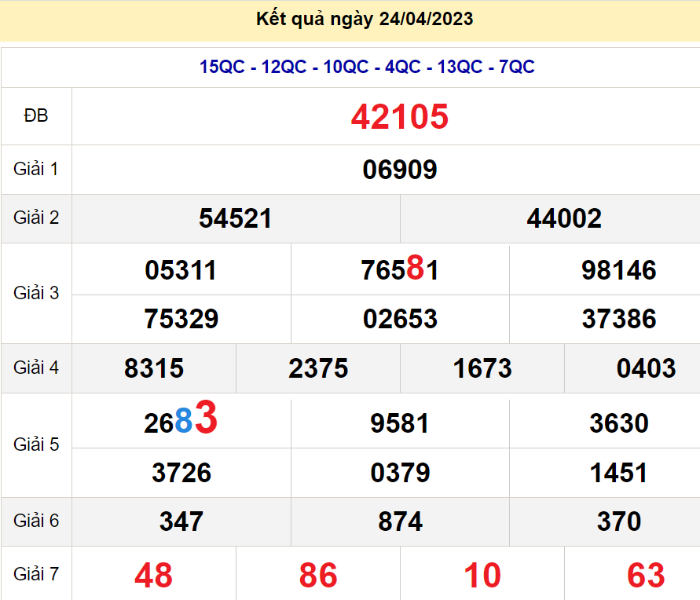The height and width of the screenshot is (600, 700).
Task: Select the red number 48 in Giải 7
Action: click(154, 576)
